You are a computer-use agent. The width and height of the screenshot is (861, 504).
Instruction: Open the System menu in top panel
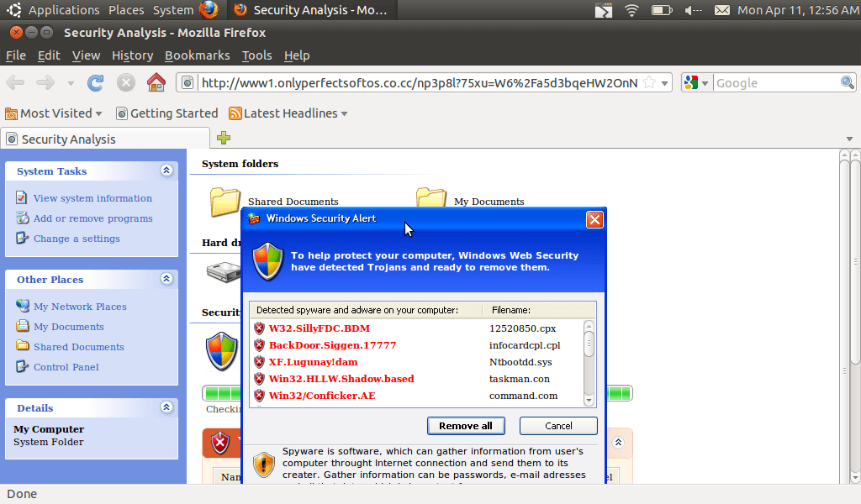point(173,10)
